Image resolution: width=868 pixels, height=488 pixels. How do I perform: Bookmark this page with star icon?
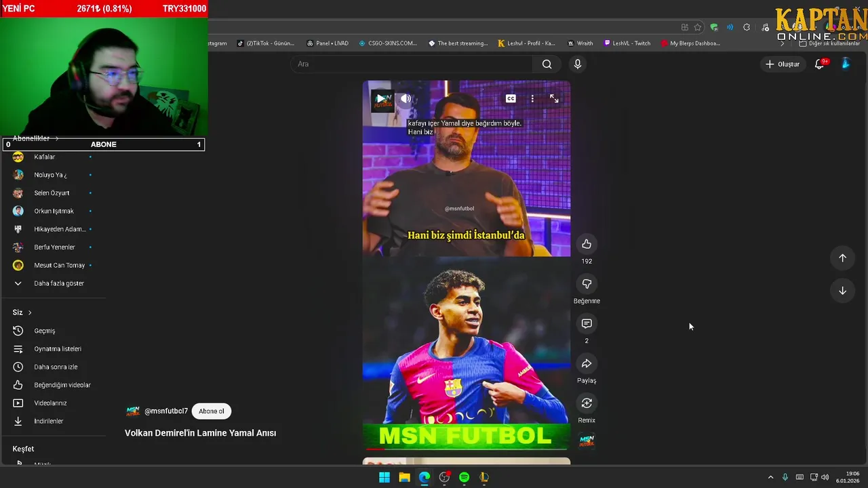[698, 27]
